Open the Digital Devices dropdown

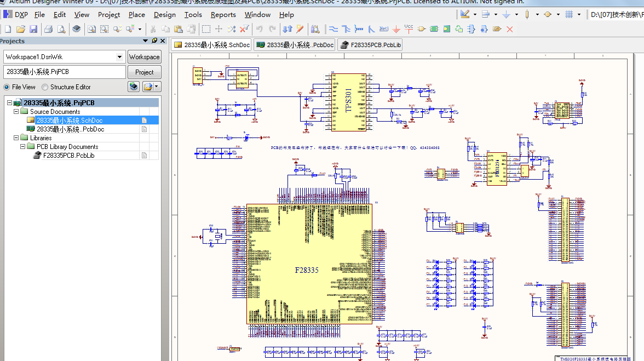(x=537, y=14)
